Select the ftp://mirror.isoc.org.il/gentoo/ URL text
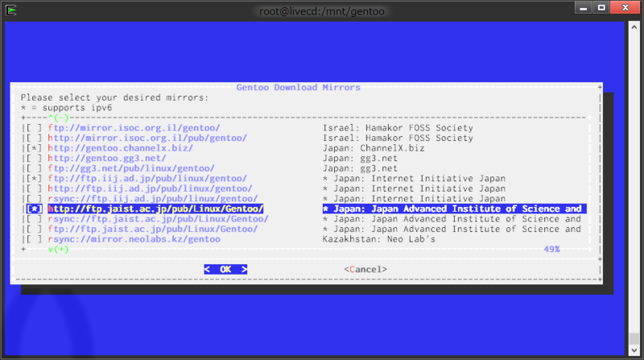This screenshot has width=644, height=360. point(134,128)
